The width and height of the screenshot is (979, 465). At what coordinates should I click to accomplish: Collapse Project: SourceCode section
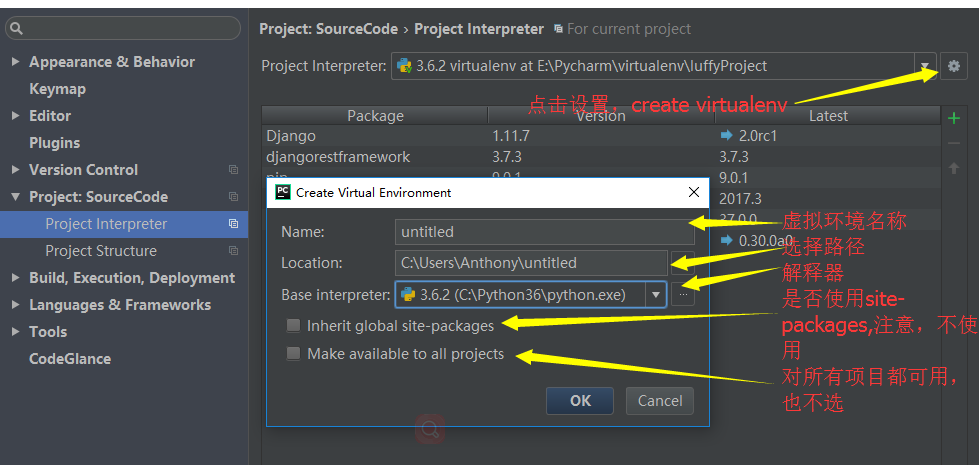pos(16,197)
